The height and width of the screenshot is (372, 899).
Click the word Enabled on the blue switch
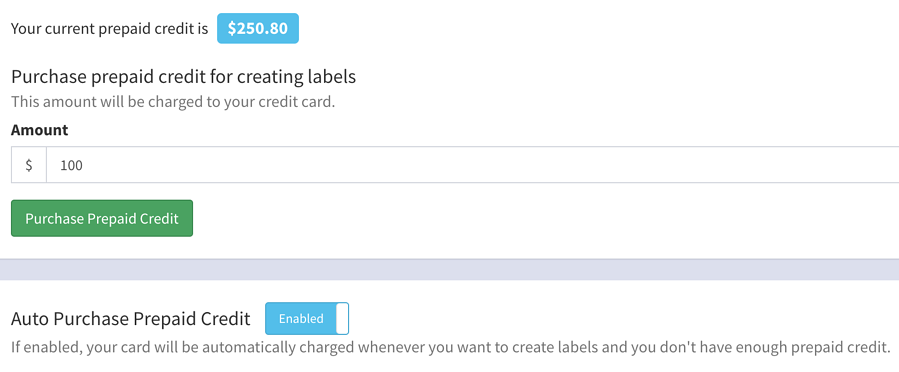click(x=301, y=319)
